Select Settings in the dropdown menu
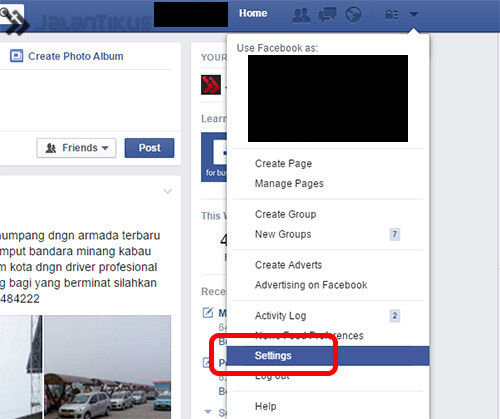Screen dimensions: 500x419 [x=328, y=356]
